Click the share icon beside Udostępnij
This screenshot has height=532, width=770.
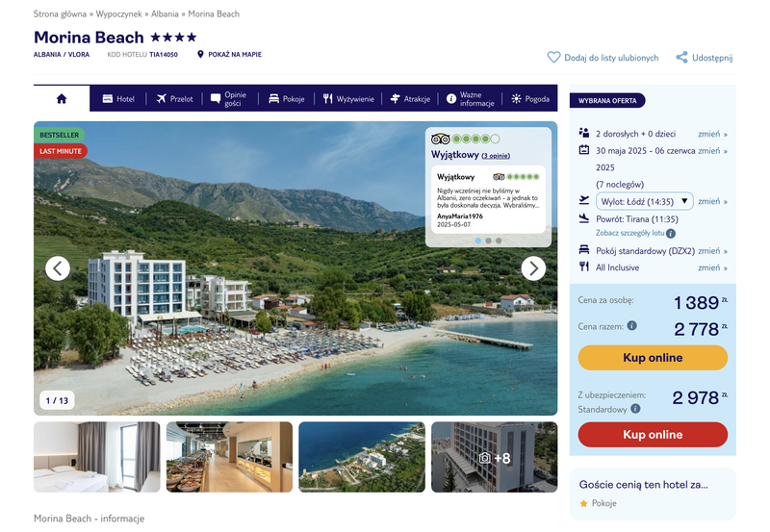tap(681, 58)
